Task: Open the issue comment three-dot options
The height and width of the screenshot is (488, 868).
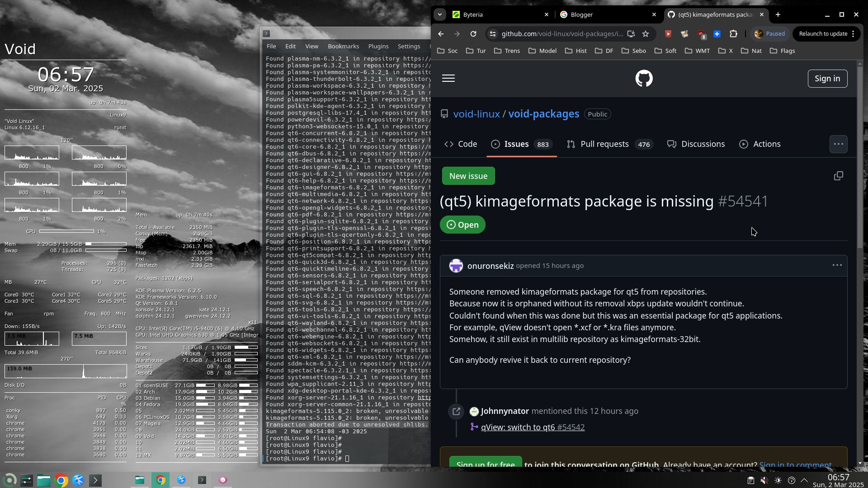Action: tap(837, 265)
